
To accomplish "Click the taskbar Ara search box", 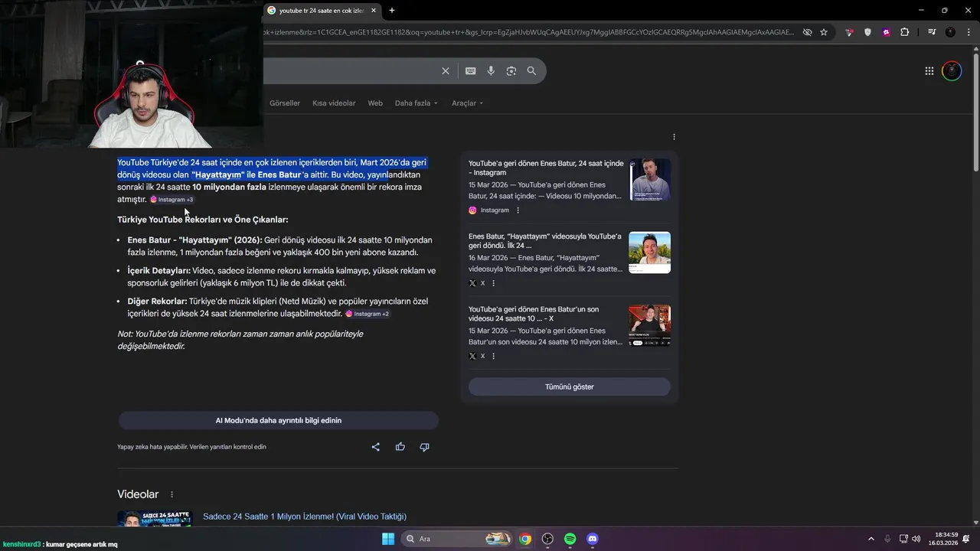I will tap(457, 539).
